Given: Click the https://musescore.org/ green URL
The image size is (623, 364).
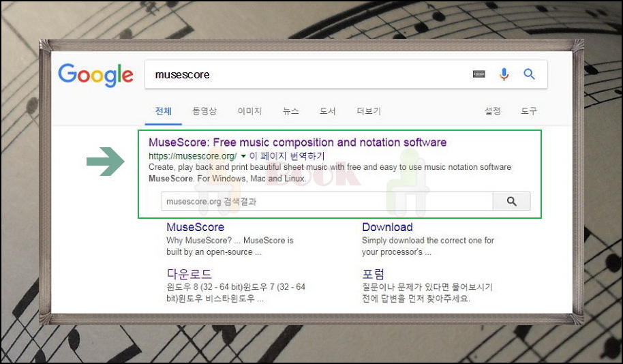Looking at the screenshot, I should click(x=193, y=156).
